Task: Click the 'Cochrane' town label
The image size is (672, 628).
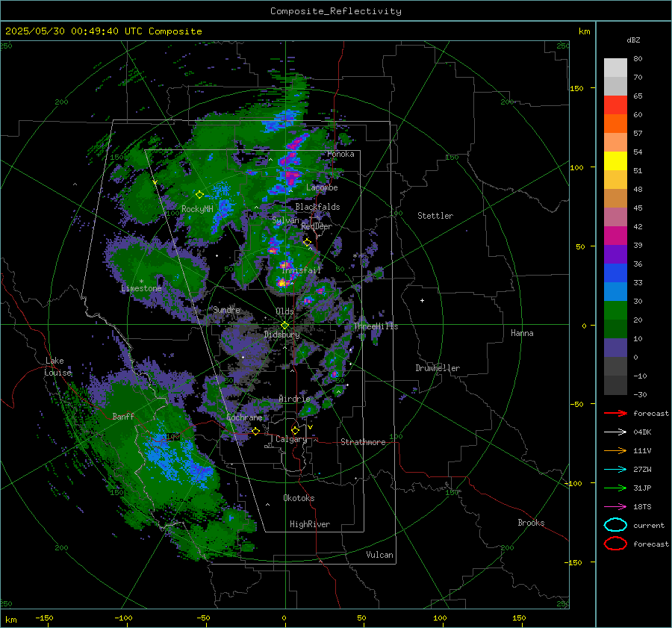Action: pyautogui.click(x=244, y=417)
